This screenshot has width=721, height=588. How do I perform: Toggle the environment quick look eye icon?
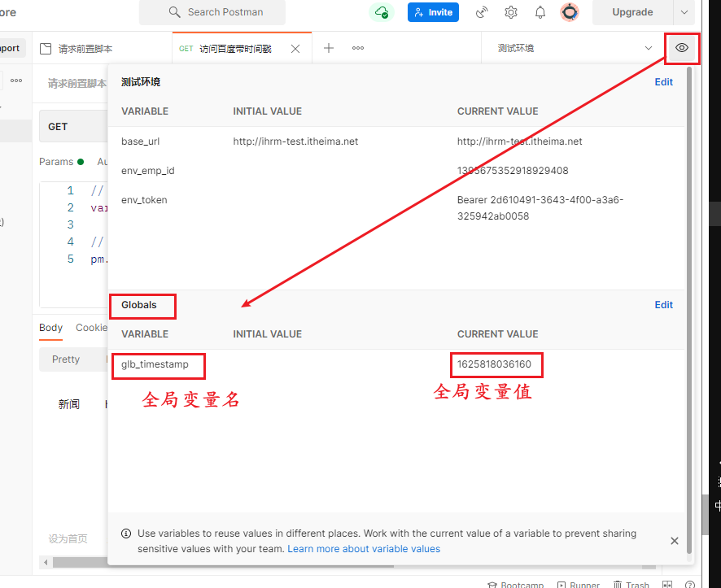(x=681, y=48)
